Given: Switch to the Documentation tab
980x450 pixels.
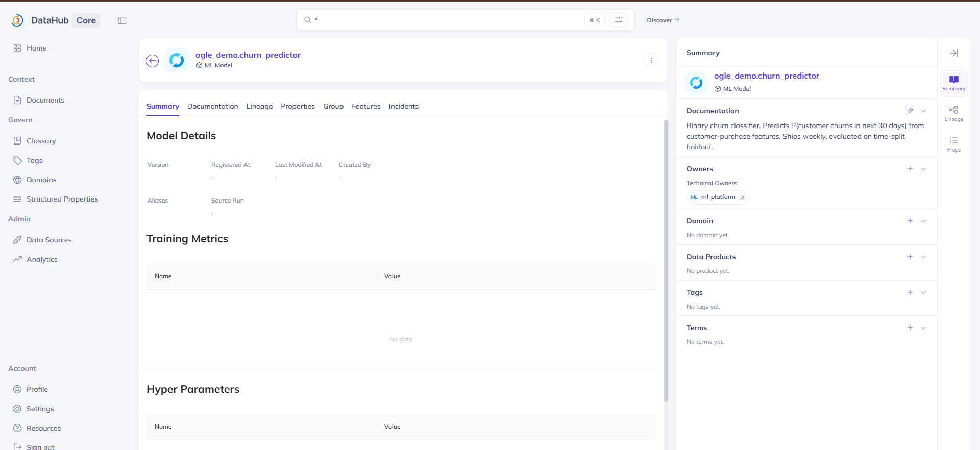Looking at the screenshot, I should coord(213,106).
